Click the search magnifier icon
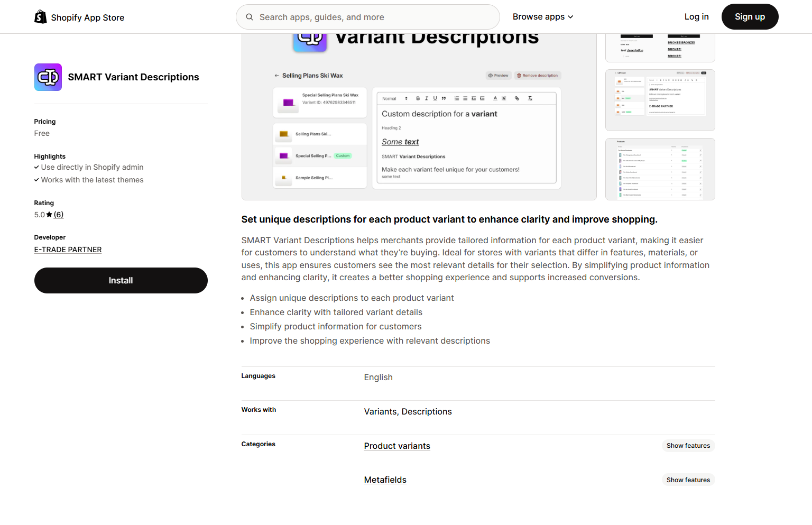Viewport: 812px width, 525px height. click(x=250, y=17)
